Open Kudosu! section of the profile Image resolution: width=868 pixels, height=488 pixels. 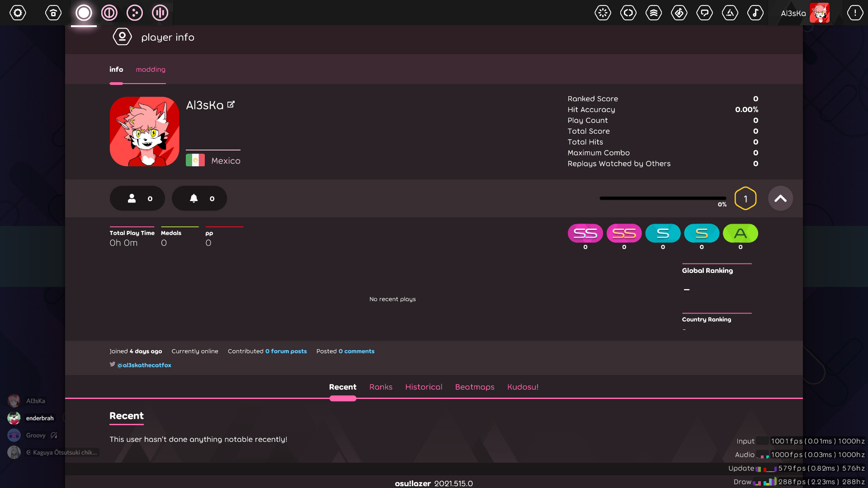(523, 387)
